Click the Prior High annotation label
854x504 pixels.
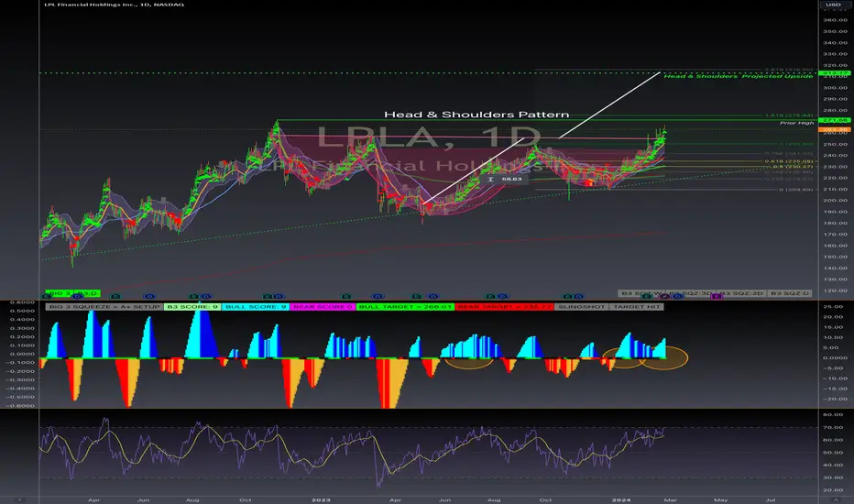point(796,123)
